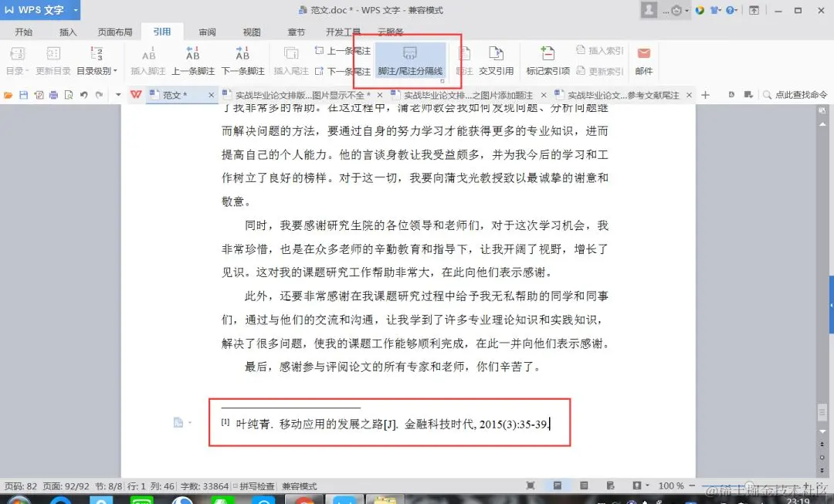
Task: Close the 范文 document tab
Action: tap(211, 95)
